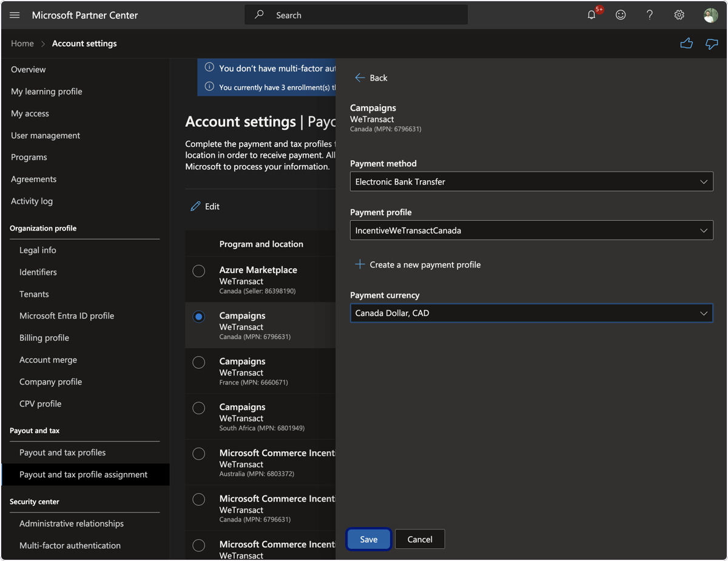Click the Security center section heading
Viewport: 728px width, 561px height.
pos(35,502)
